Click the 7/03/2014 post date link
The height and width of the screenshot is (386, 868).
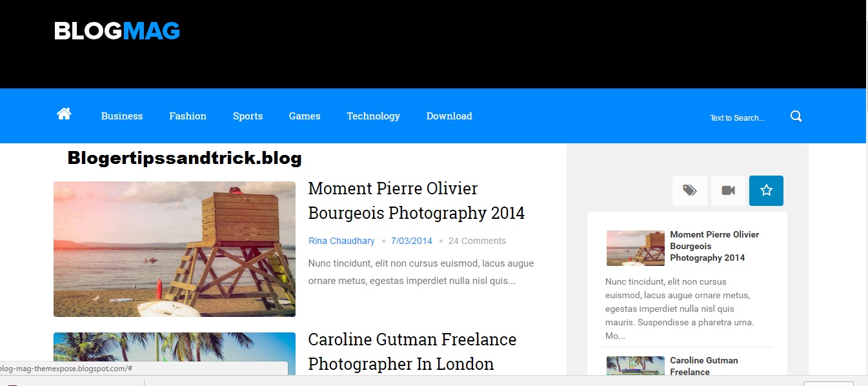click(411, 241)
